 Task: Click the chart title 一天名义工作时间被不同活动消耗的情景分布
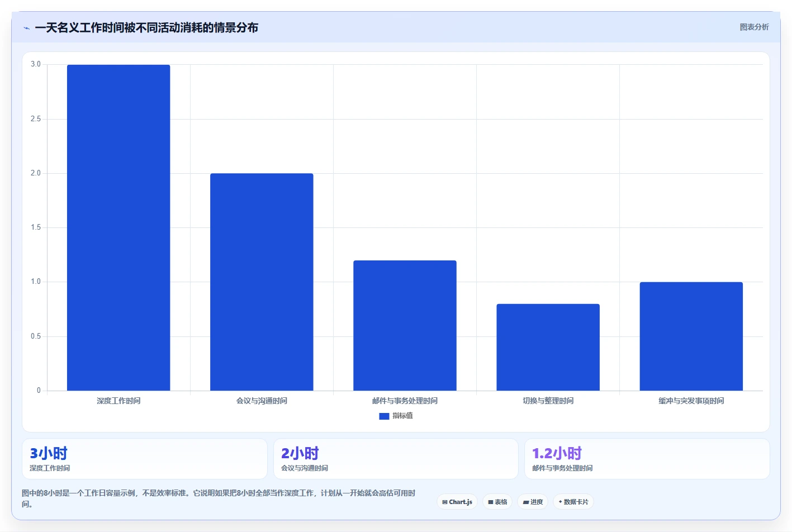point(146,28)
